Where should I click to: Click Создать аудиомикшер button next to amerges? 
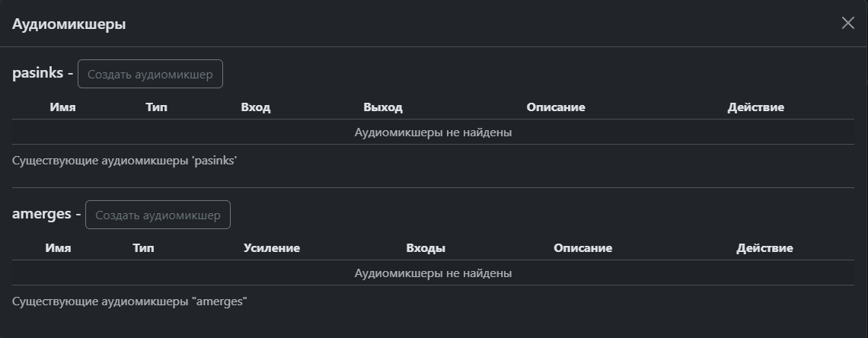pyautogui.click(x=158, y=215)
